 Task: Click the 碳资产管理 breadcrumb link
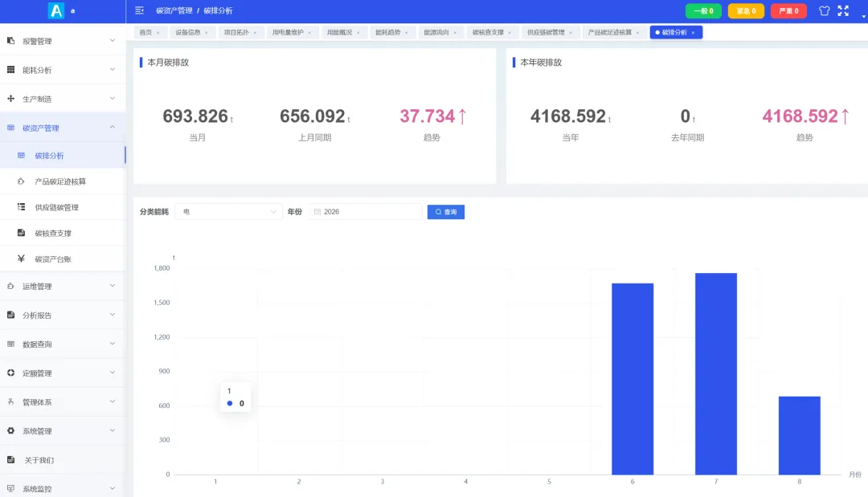coord(174,10)
